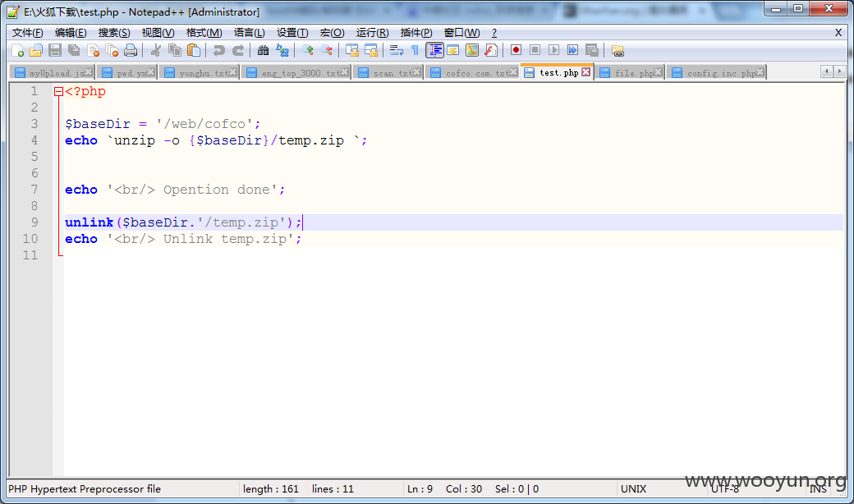Click the 'Ln : 9' status entry
The height and width of the screenshot is (504, 854).
420,488
